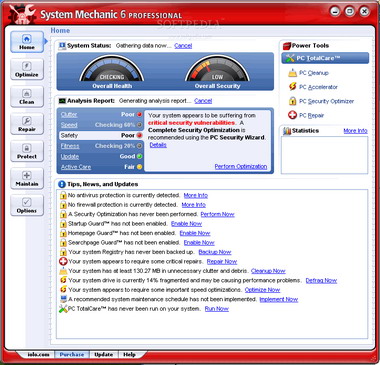Open More Info for no antivirus protection
The width and height of the screenshot is (380, 365).
point(196,195)
